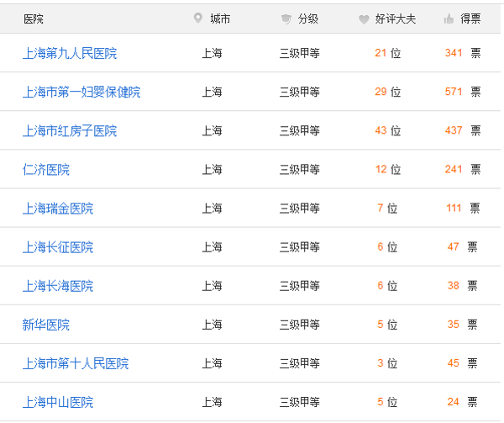Open the 新华医院 hospital link

[x=46, y=325]
